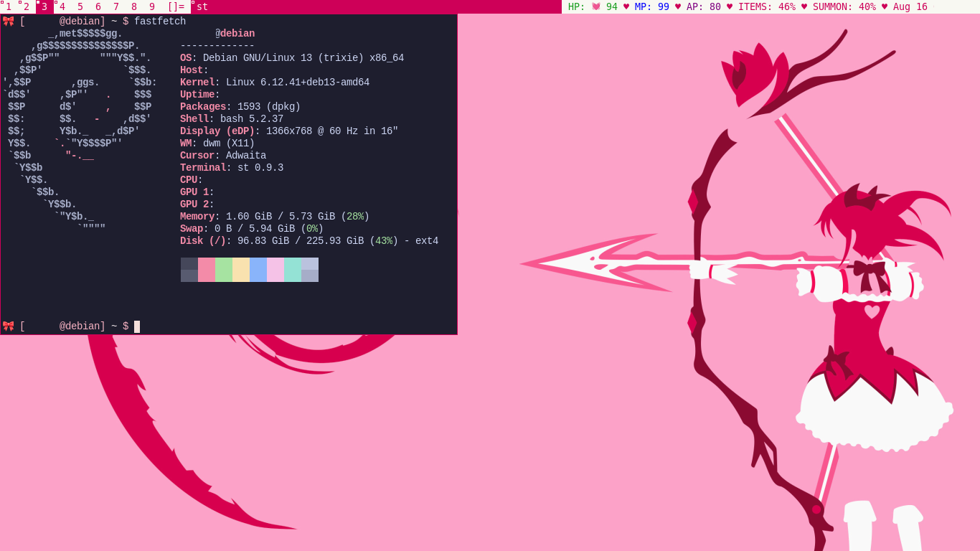Click the 'GPU 1:' line in the terminal

(197, 192)
